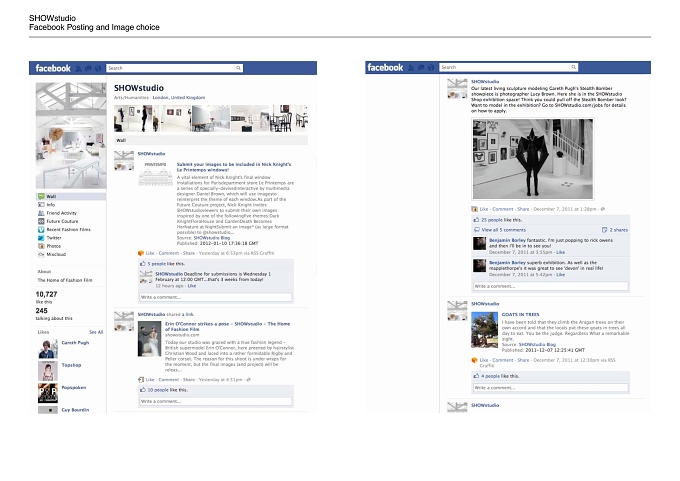This screenshot has height=481, width=680.
Task: Open Gareth Pugh's thumbnail in Likes
Action: coord(48,349)
